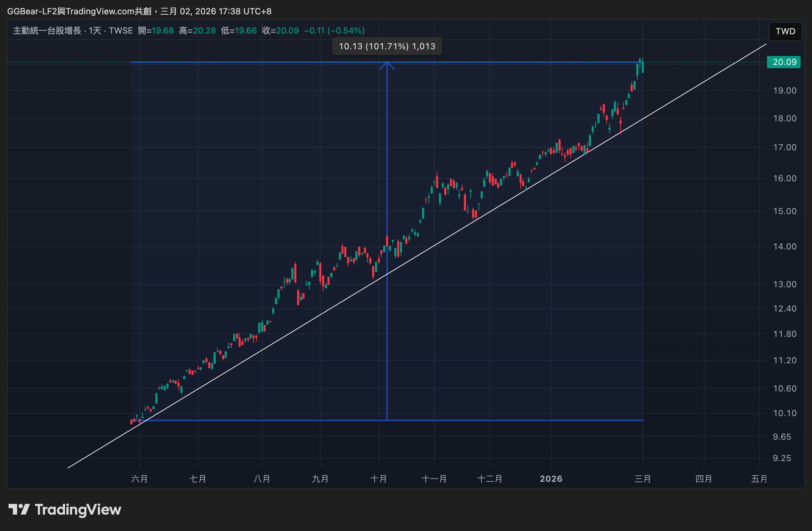
Task: Click the green 20.09 current price label
Action: (x=783, y=62)
